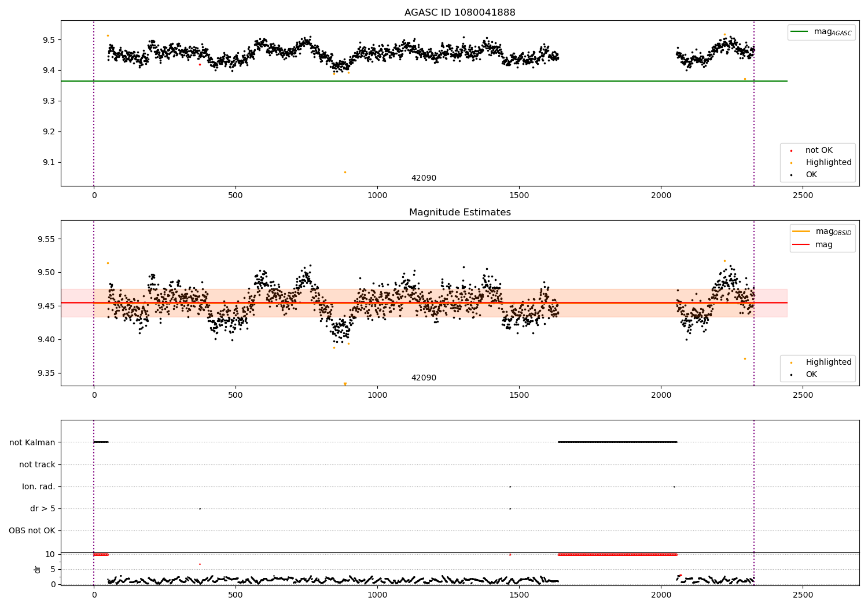Click the 'OBS not OK' y-axis label

[32, 530]
